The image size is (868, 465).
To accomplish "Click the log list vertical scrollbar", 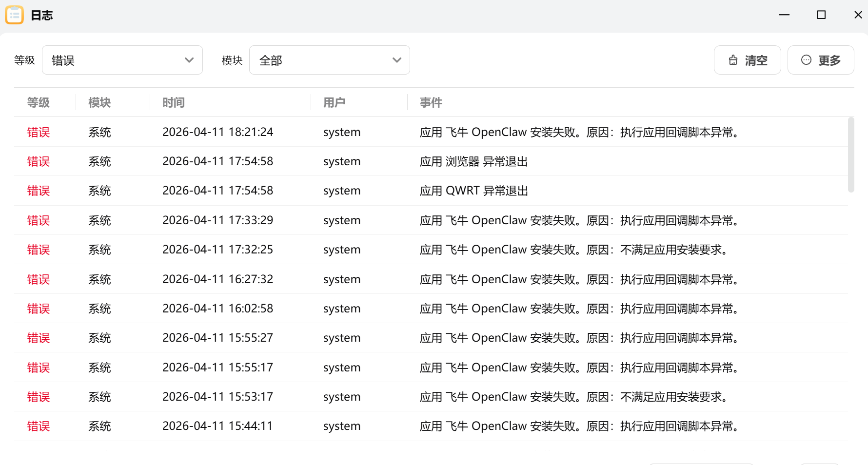I will click(851, 155).
